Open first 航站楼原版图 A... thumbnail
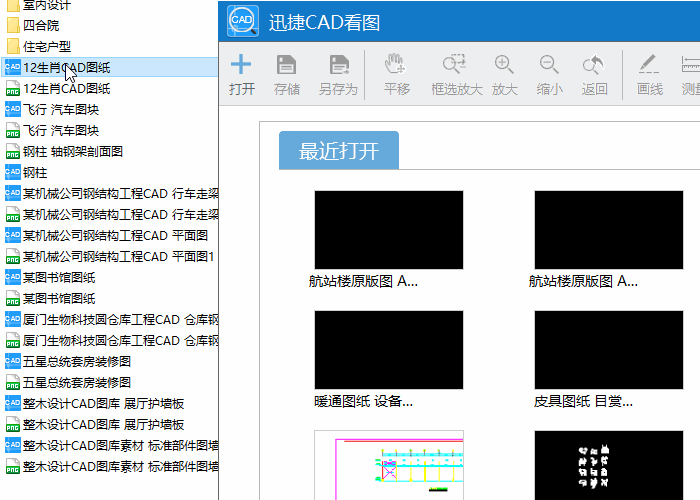The image size is (700, 500). coord(389,230)
